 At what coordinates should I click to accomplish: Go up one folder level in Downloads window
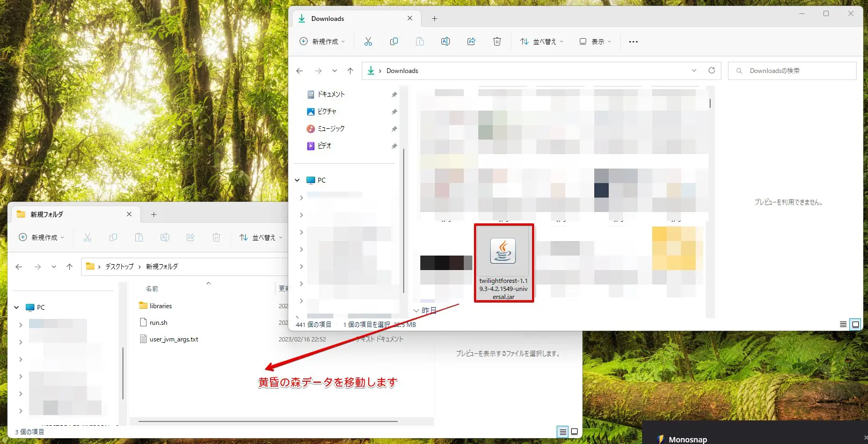350,71
